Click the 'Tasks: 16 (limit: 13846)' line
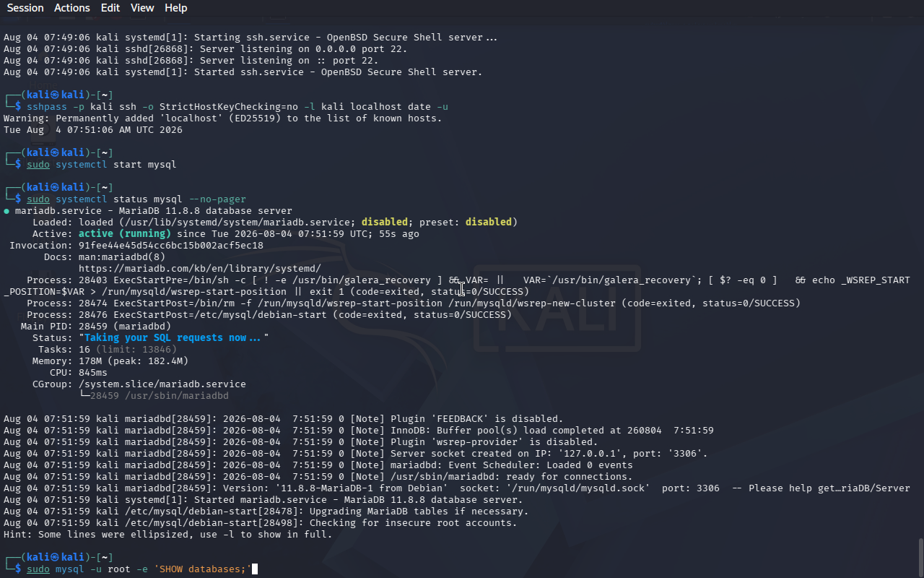 tap(108, 349)
